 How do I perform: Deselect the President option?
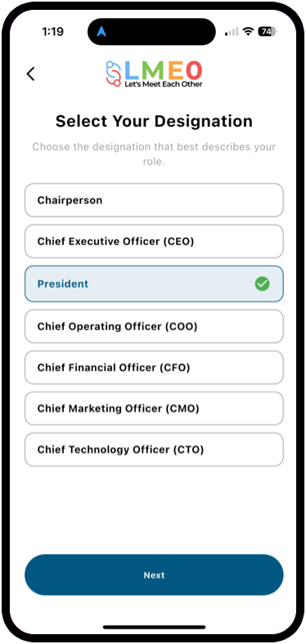tap(155, 284)
